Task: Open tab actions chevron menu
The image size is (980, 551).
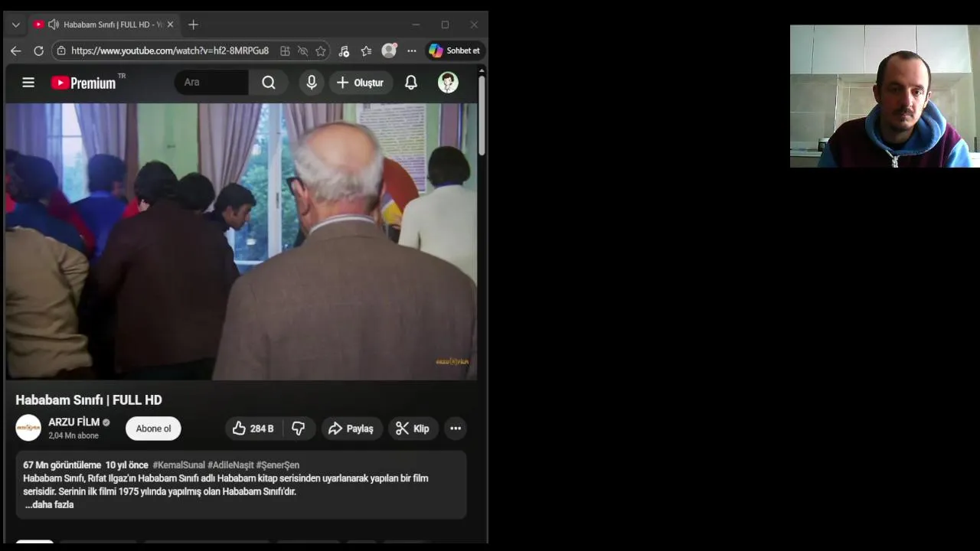Action: click(x=15, y=24)
